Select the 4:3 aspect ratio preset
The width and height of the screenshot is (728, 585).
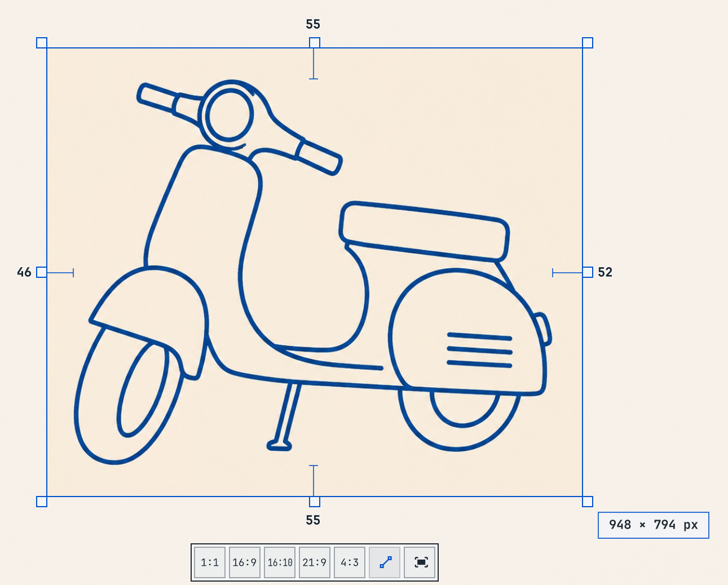pyautogui.click(x=350, y=562)
